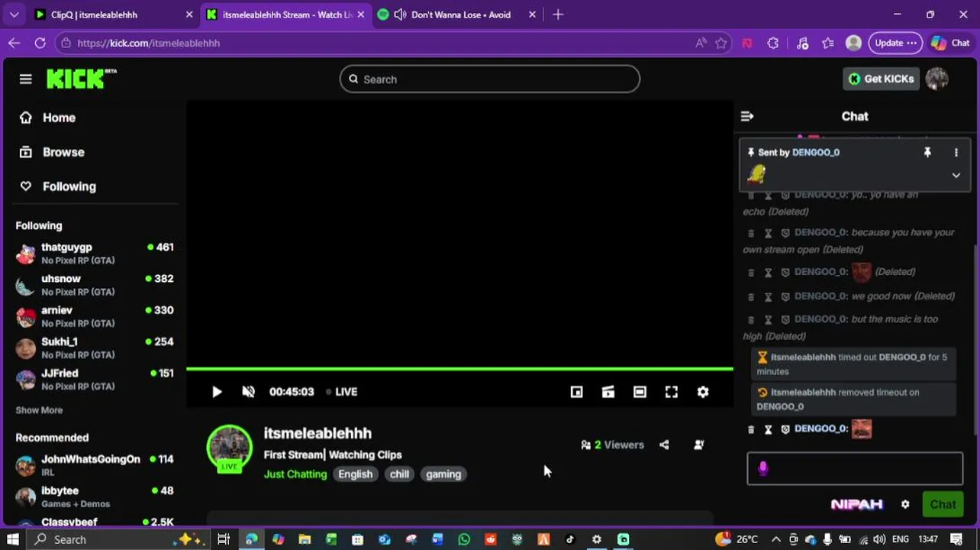Viewport: 980px width, 550px height.
Task: Play the stream video
Action: point(217,392)
